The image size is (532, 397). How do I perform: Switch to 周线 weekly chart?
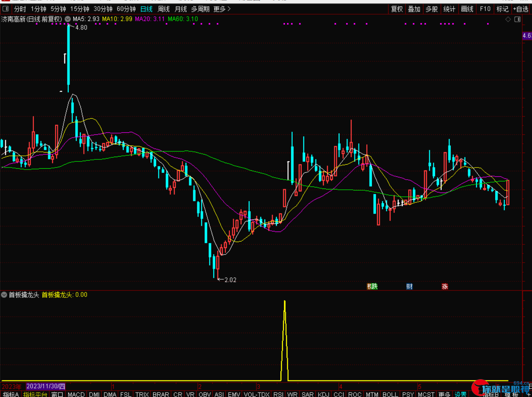pos(164,9)
